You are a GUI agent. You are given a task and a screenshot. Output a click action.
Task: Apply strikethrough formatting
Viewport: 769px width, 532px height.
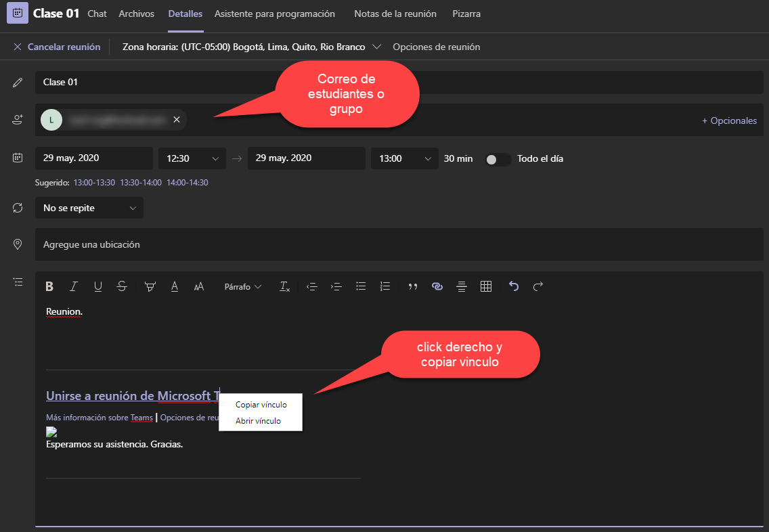tap(122, 287)
